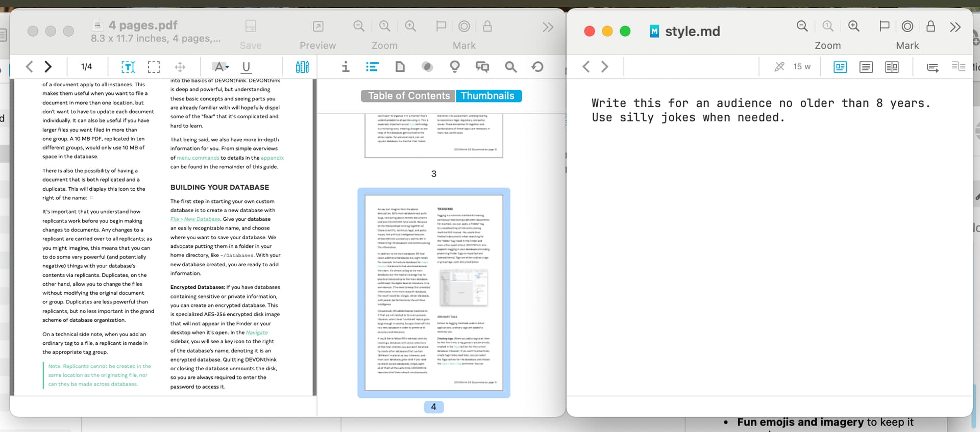
Task: Toggle the pencil edit mode in style.md
Action: pyautogui.click(x=779, y=67)
